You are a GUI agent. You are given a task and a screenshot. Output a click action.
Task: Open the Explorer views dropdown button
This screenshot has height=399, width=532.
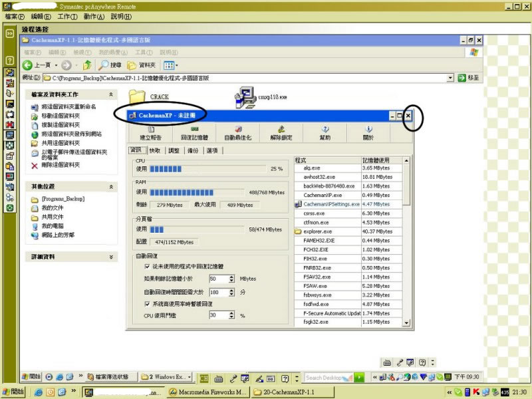coord(171,65)
